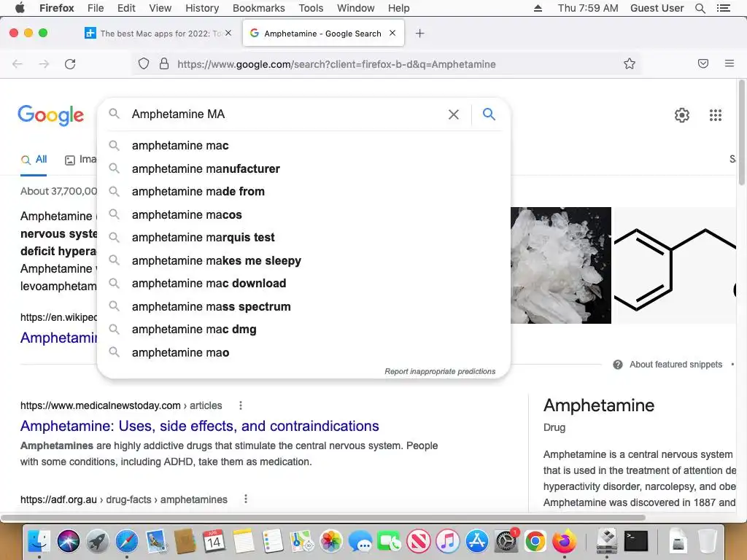Choose suggestion 'amphetamine mac dmg'
This screenshot has height=560, width=747.
click(303, 330)
